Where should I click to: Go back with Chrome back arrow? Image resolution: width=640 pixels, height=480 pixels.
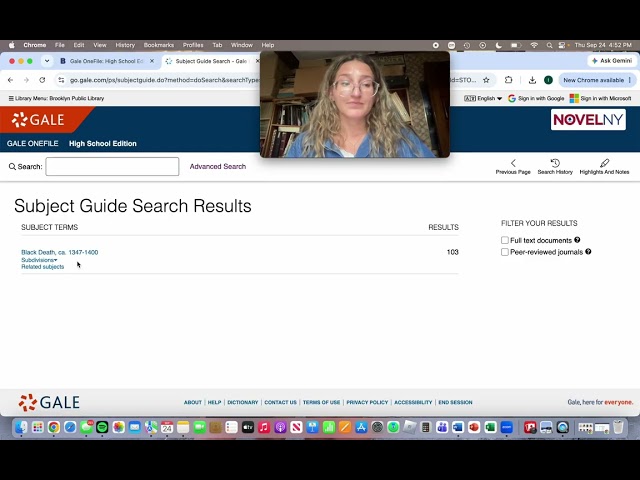coord(10,80)
